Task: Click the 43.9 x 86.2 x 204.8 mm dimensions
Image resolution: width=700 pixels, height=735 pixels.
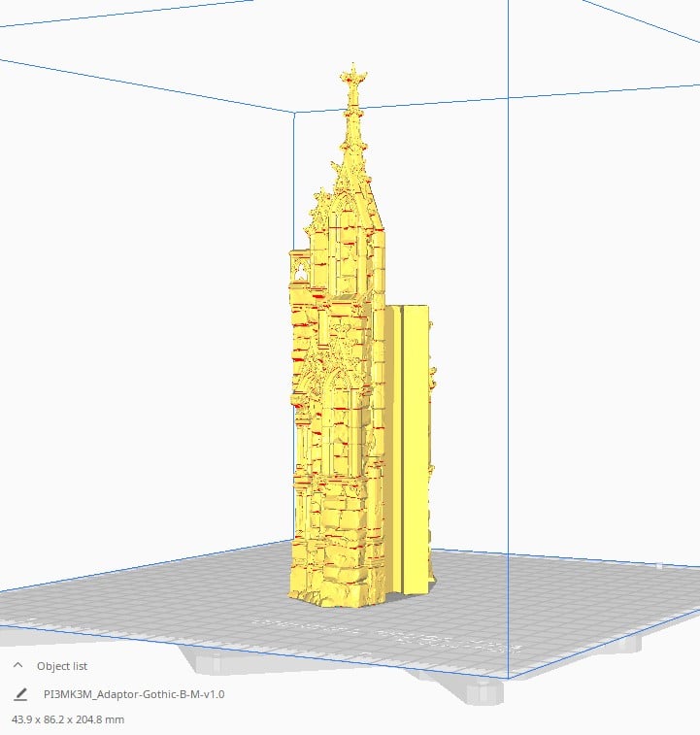Action: point(68,719)
